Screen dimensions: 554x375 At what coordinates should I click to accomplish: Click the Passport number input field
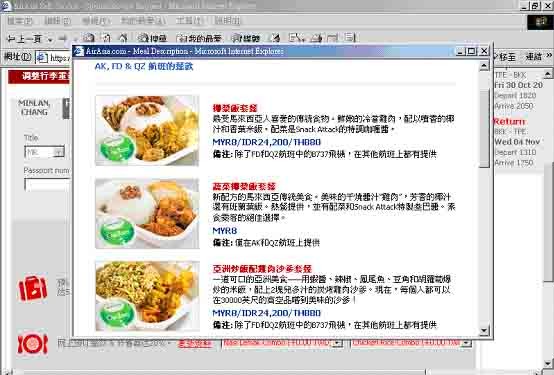coord(47,185)
